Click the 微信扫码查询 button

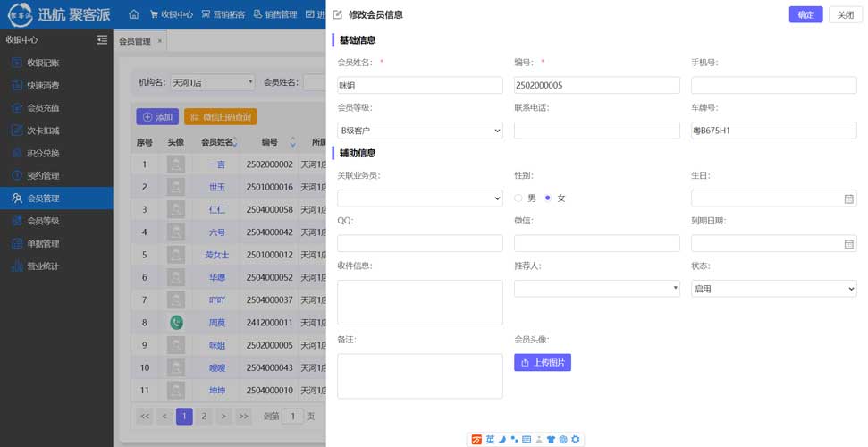tap(220, 117)
